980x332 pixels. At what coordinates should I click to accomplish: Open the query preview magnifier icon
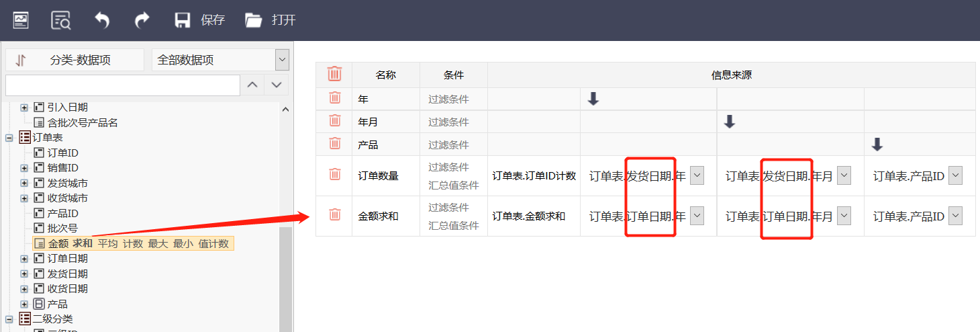click(61, 20)
